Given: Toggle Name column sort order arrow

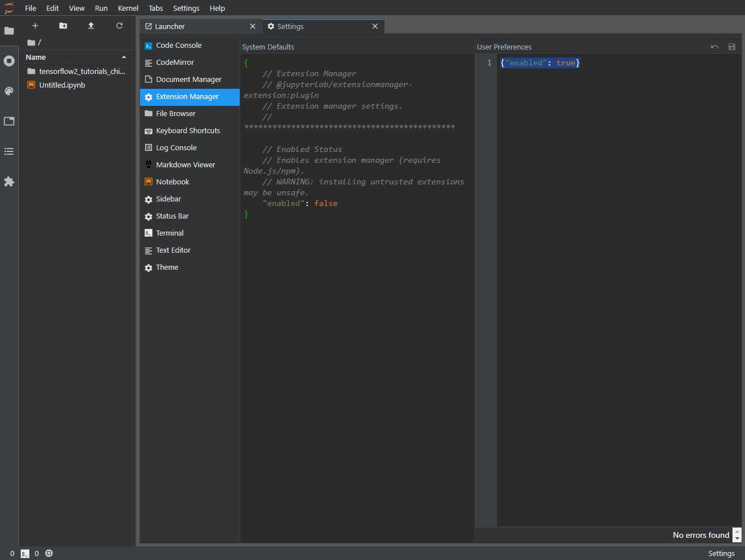Looking at the screenshot, I should pyautogui.click(x=124, y=57).
